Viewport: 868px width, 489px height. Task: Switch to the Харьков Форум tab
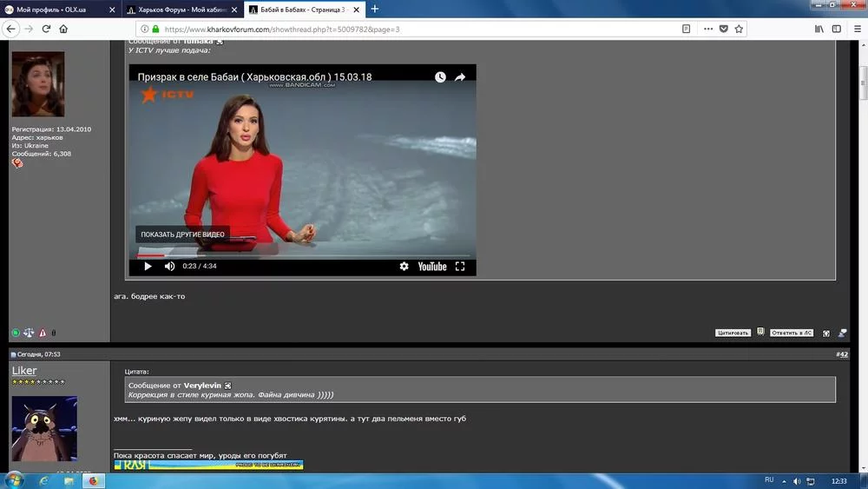[178, 10]
